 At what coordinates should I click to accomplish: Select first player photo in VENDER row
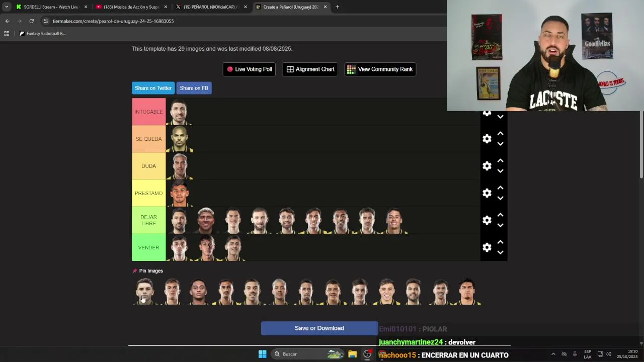tap(179, 247)
